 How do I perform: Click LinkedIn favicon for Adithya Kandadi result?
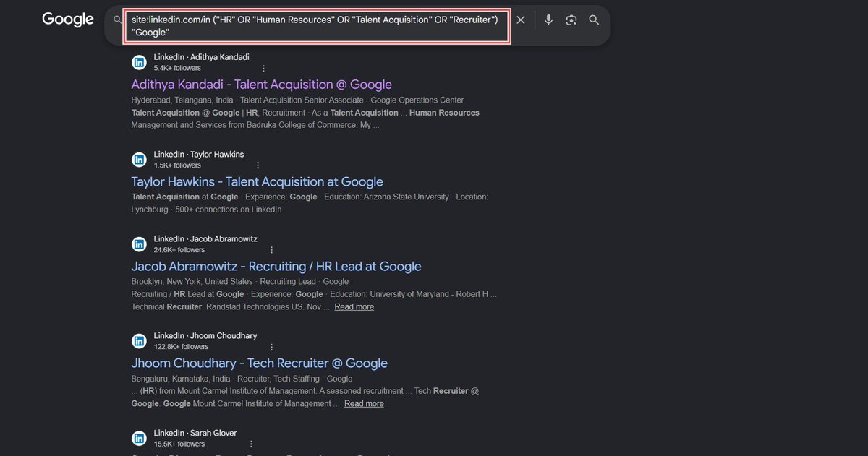139,62
